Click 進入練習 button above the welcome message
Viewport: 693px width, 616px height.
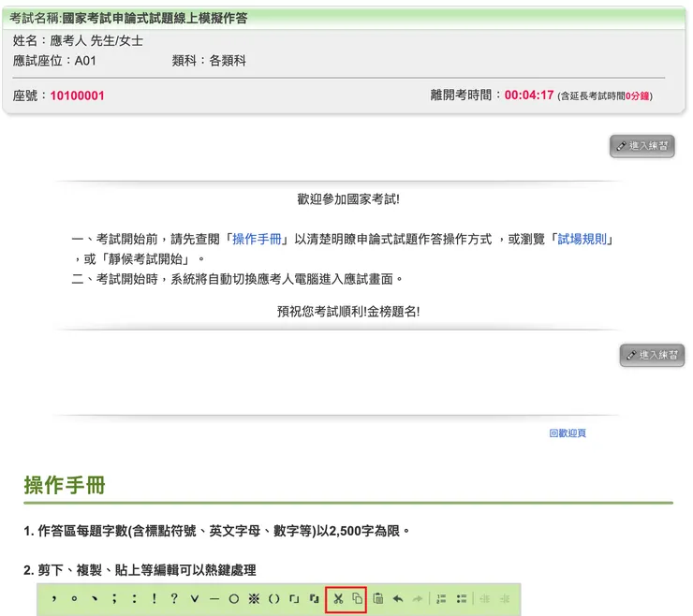(642, 146)
